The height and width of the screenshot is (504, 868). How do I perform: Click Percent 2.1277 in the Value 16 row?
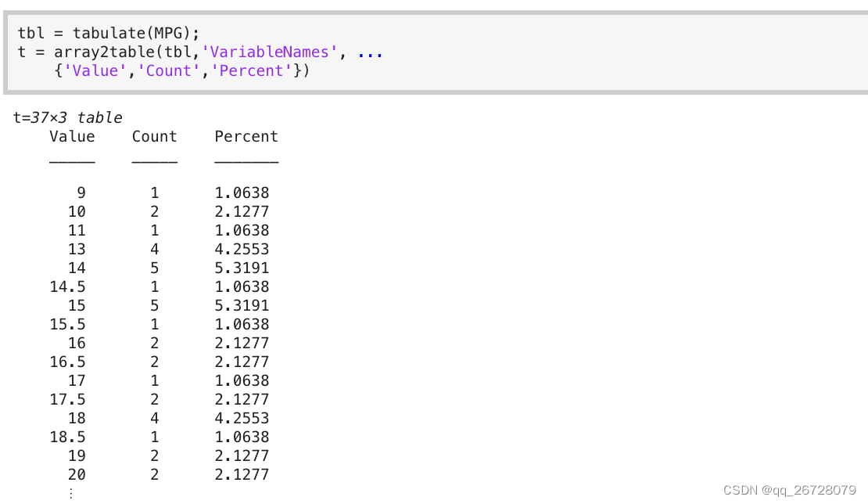pyautogui.click(x=242, y=344)
